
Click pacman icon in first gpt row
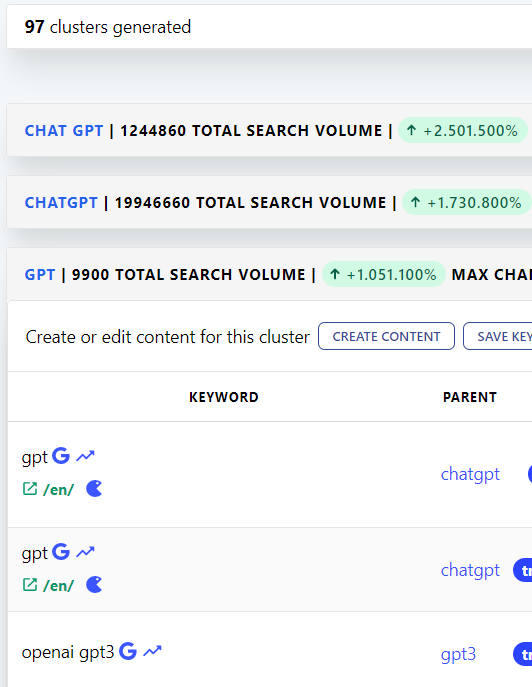[x=94, y=489]
